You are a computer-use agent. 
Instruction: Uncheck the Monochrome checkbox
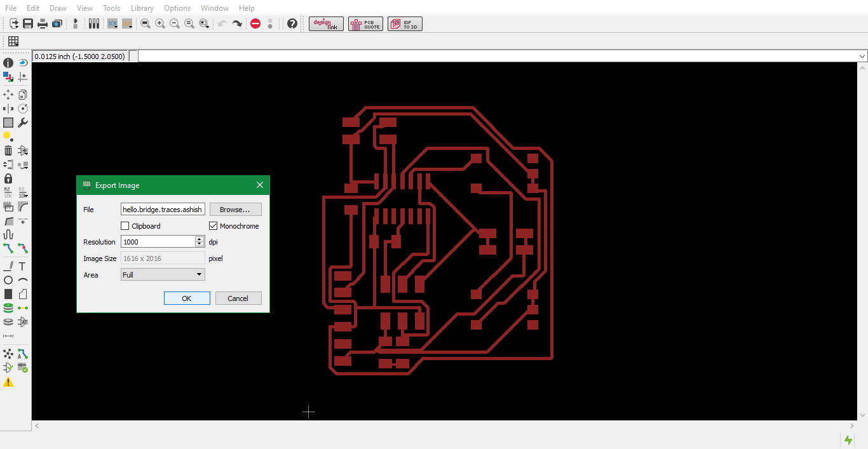click(214, 226)
